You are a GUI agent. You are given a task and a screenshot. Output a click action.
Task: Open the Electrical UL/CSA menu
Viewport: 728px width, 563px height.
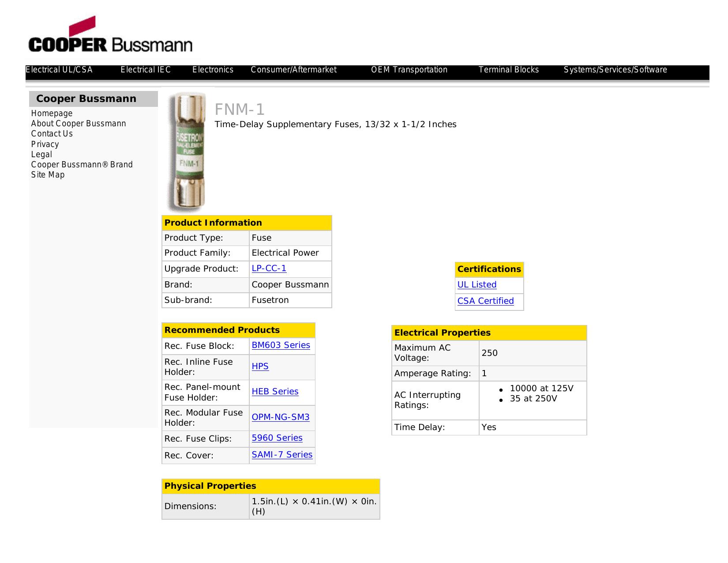[x=59, y=70]
